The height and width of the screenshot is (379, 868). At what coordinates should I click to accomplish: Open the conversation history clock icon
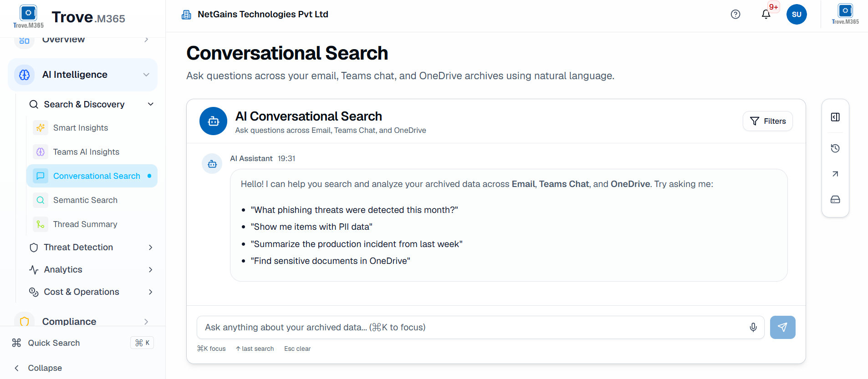(x=835, y=148)
